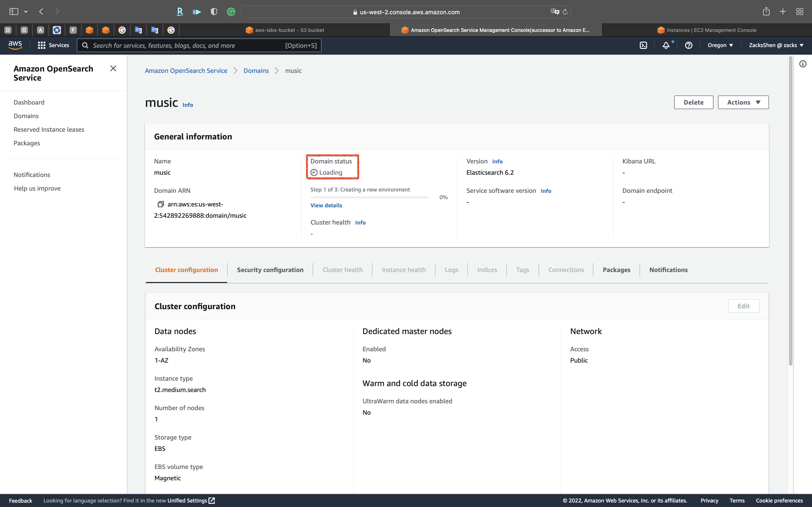Open the Oregon region selector
The height and width of the screenshot is (507, 812).
pos(720,45)
